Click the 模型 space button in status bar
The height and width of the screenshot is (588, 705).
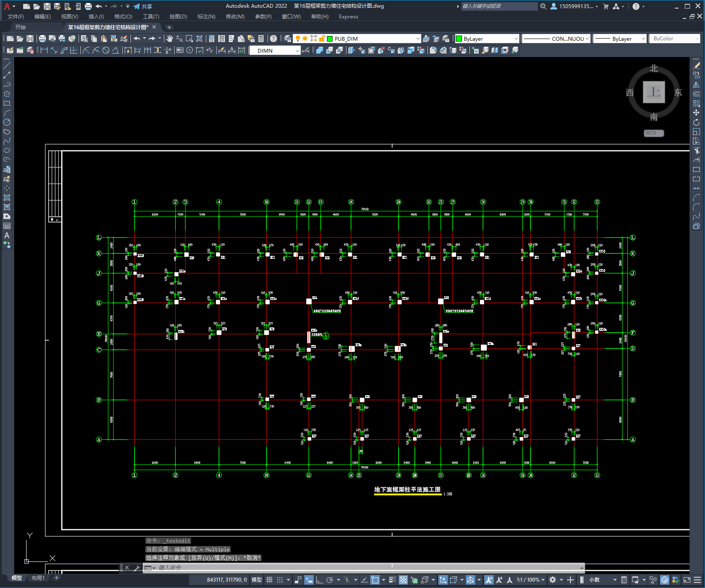click(x=257, y=580)
